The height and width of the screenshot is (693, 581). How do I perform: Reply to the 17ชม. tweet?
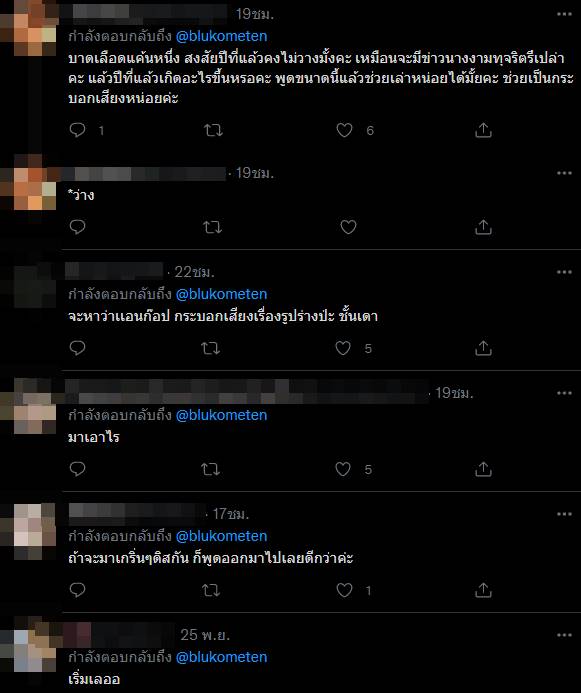click(x=77, y=590)
